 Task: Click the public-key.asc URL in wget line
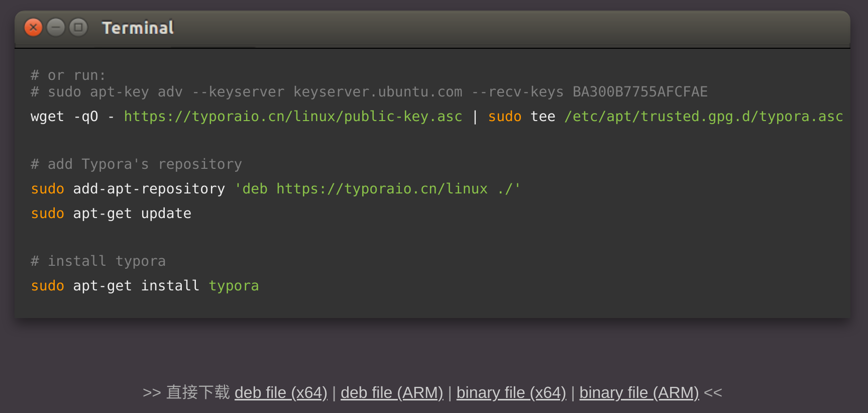[293, 117]
